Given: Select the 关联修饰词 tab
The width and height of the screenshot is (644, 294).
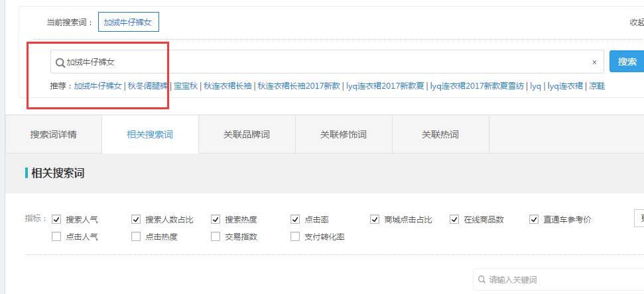Looking at the screenshot, I should [x=344, y=134].
